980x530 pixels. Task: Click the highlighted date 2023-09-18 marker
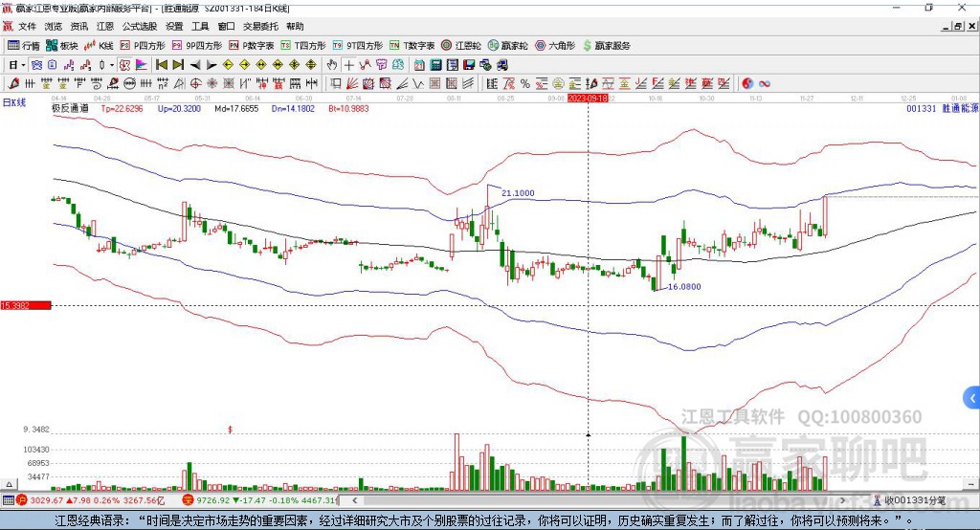click(x=588, y=99)
